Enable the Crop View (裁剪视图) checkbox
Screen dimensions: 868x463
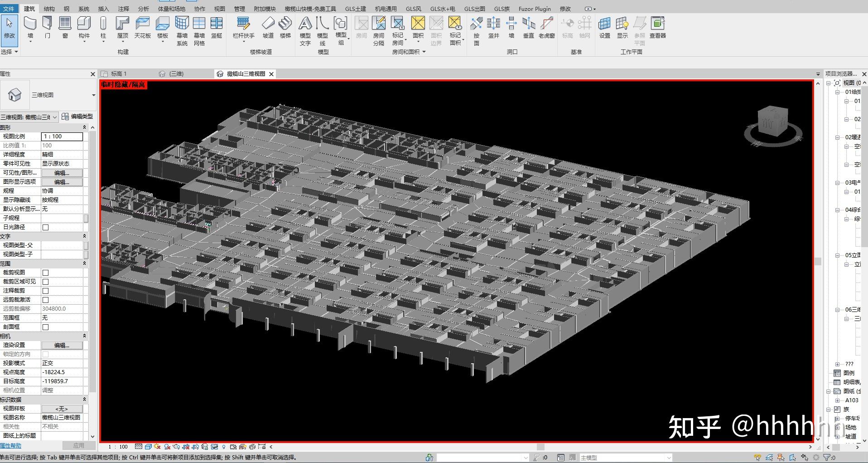coord(45,273)
